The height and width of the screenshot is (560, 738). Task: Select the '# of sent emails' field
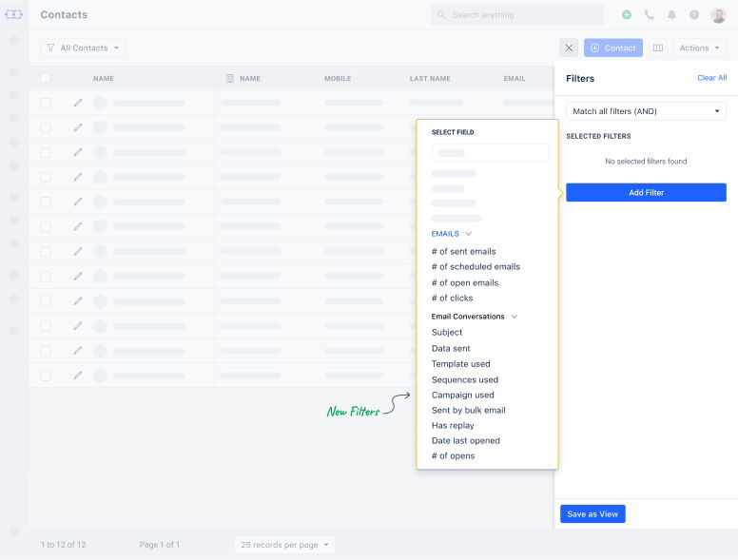pyautogui.click(x=463, y=252)
